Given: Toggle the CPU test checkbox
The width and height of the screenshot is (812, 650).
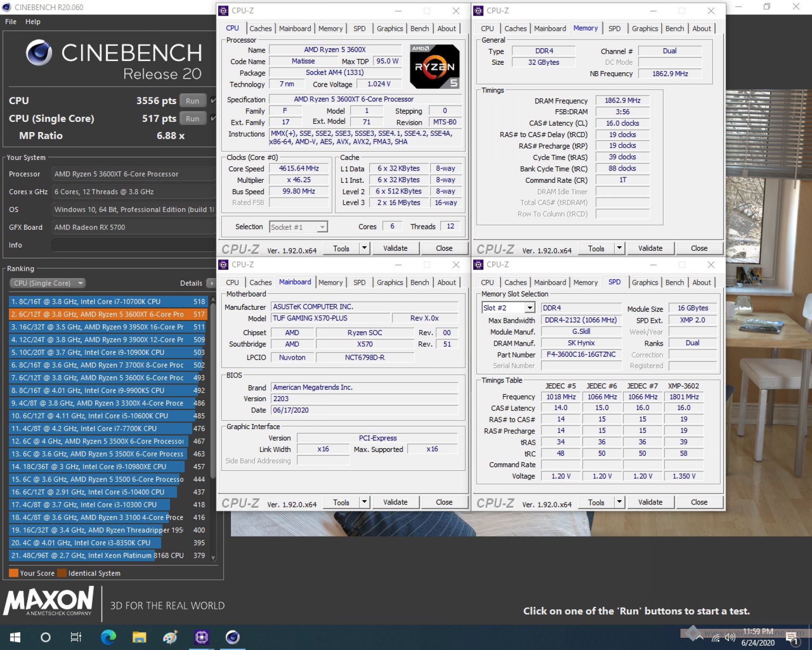Looking at the screenshot, I should pos(213,100).
